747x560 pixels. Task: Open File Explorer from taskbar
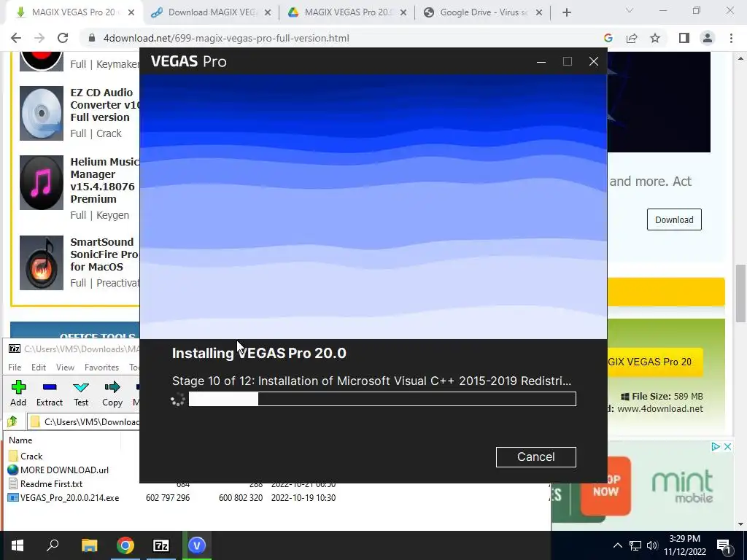coord(89,545)
